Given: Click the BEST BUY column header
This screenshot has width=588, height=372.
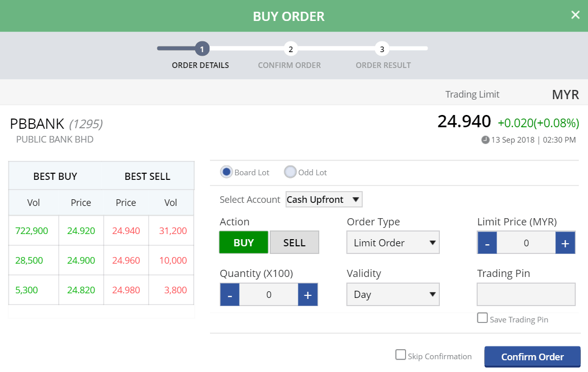Looking at the screenshot, I should 55,176.
